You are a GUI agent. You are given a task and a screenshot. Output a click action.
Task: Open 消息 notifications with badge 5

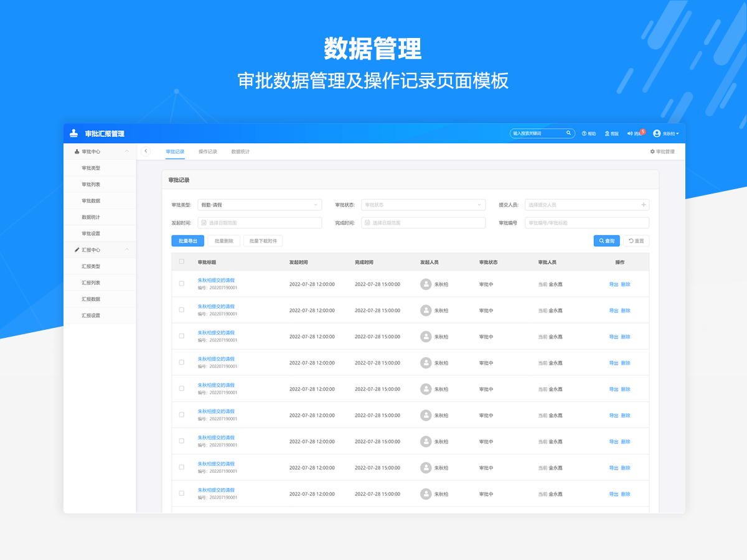click(x=631, y=134)
